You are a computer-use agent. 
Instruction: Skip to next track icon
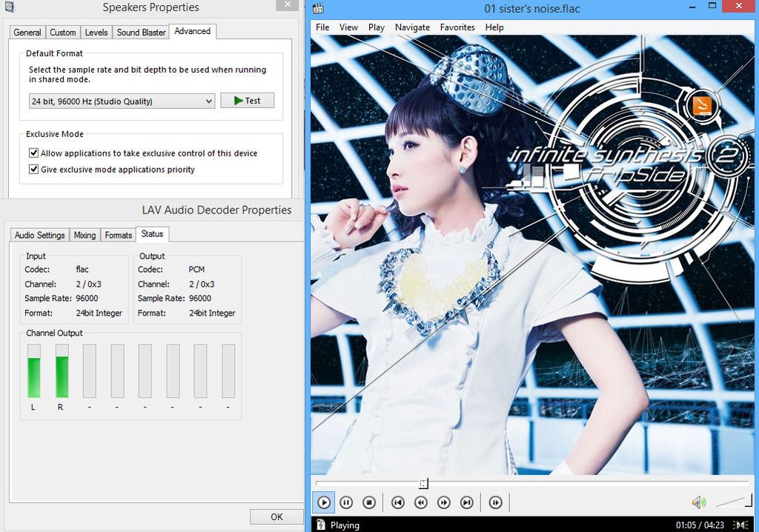click(x=466, y=502)
